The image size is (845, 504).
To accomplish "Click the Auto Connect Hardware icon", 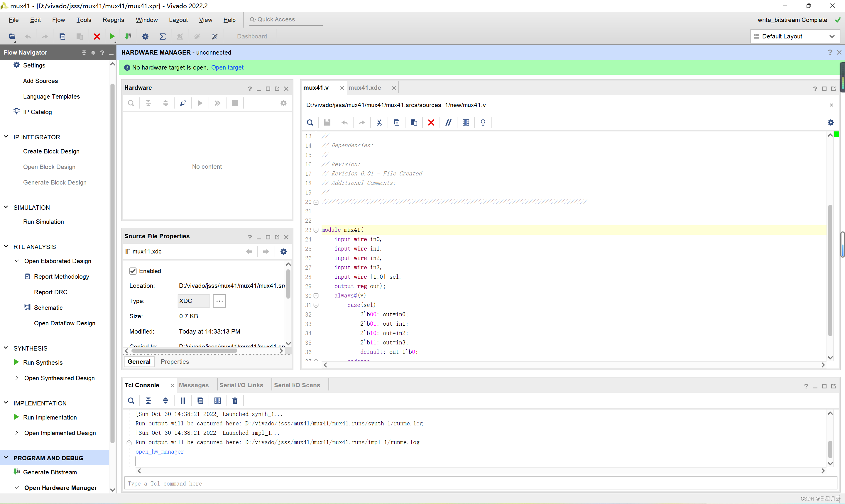I will (183, 103).
